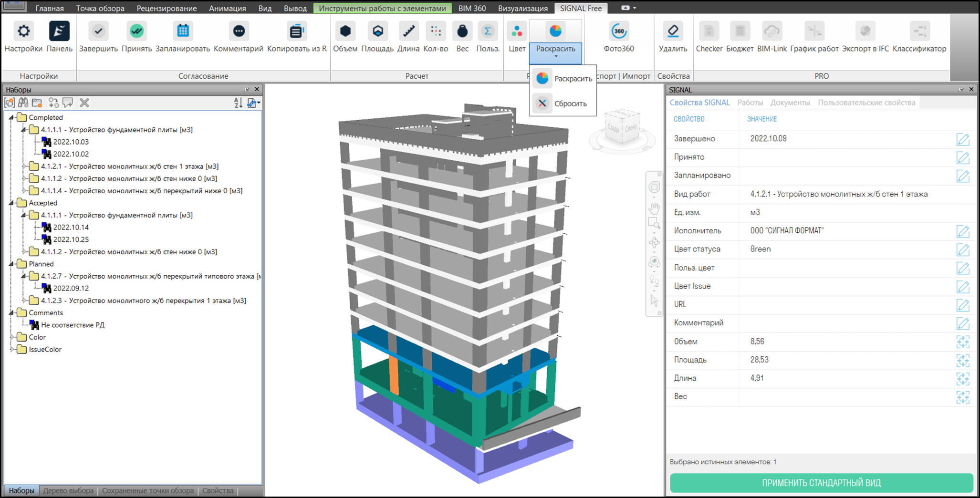The height and width of the screenshot is (498, 980).
Task: Add a Комментарий via ribbon icon
Action: pyautogui.click(x=239, y=31)
